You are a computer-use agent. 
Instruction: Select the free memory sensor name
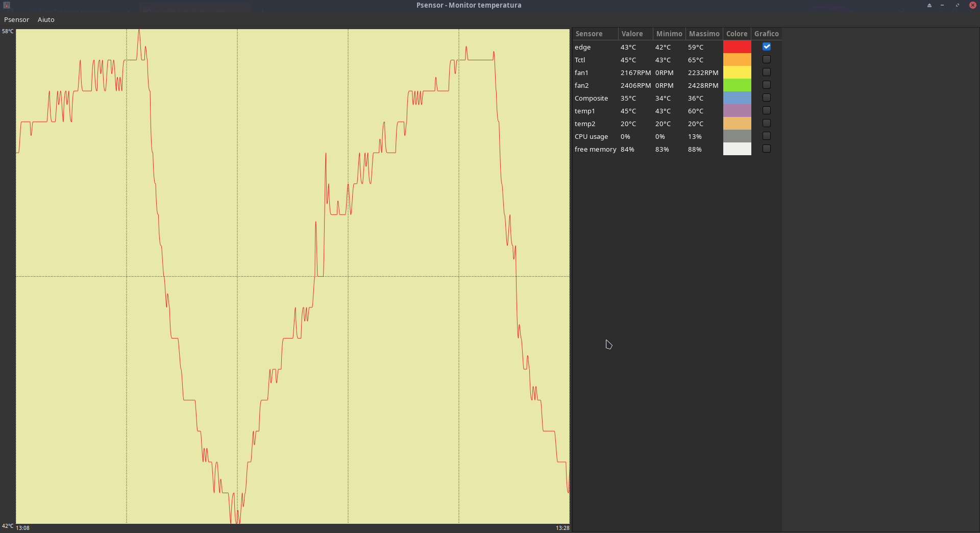[595, 149]
